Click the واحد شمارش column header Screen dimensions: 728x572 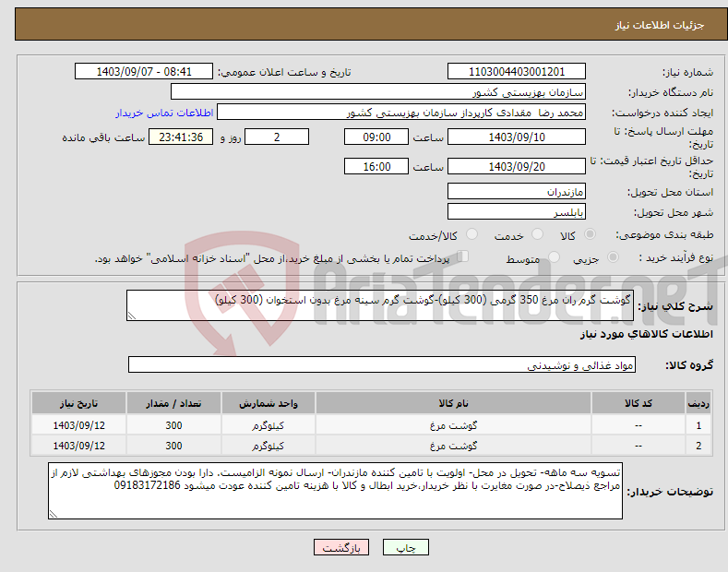269,403
